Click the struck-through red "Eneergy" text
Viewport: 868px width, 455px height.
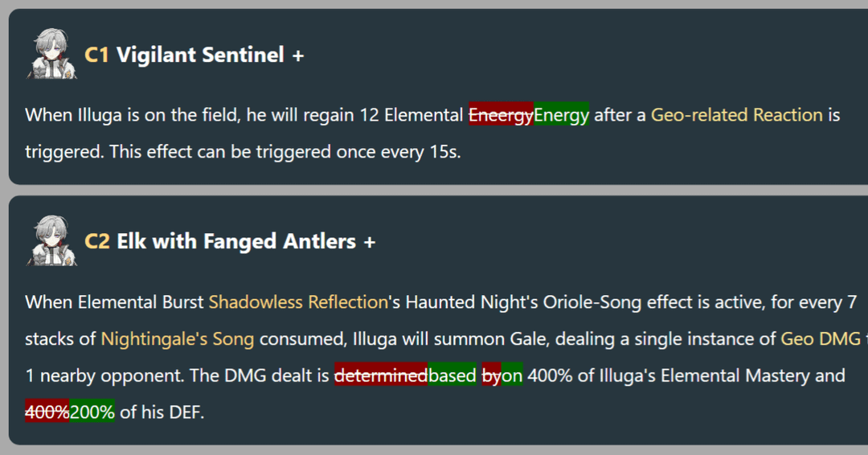(501, 115)
